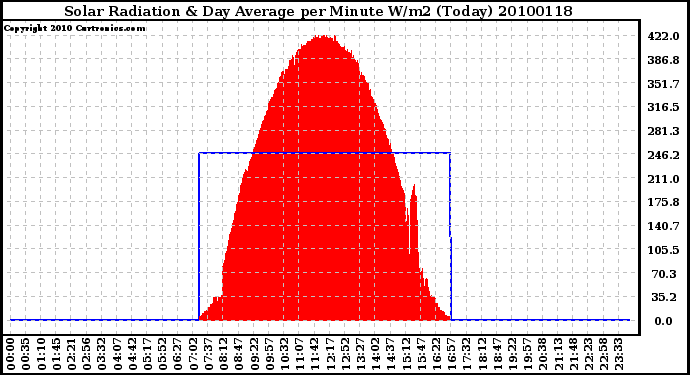Viewport: 690px width, 375px height.
Task: Click the 09:22 time label
Action: click(253, 354)
